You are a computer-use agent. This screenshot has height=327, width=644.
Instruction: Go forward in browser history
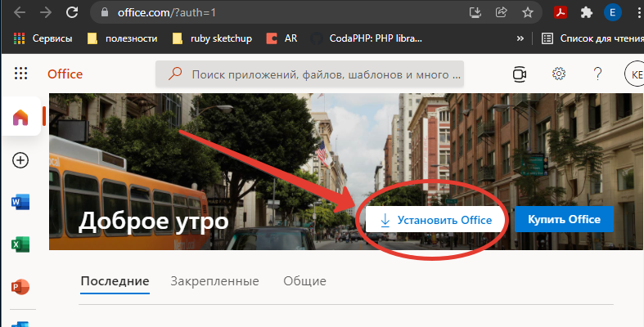46,13
